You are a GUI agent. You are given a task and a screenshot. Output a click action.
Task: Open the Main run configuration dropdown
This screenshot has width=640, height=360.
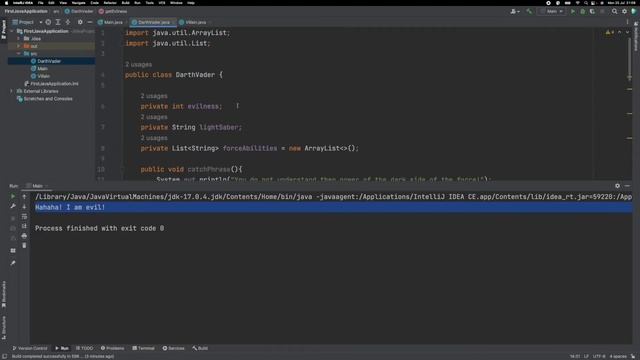551,11
